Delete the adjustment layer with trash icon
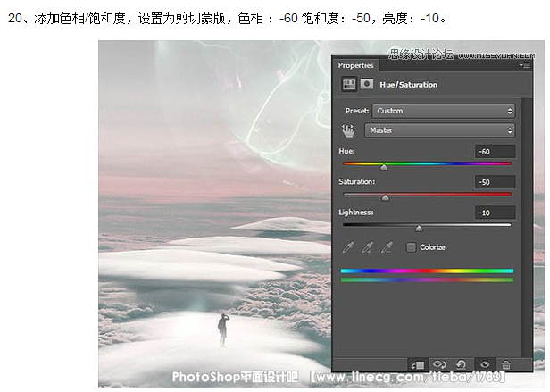Screen dimensions: 550x392 (506, 364)
